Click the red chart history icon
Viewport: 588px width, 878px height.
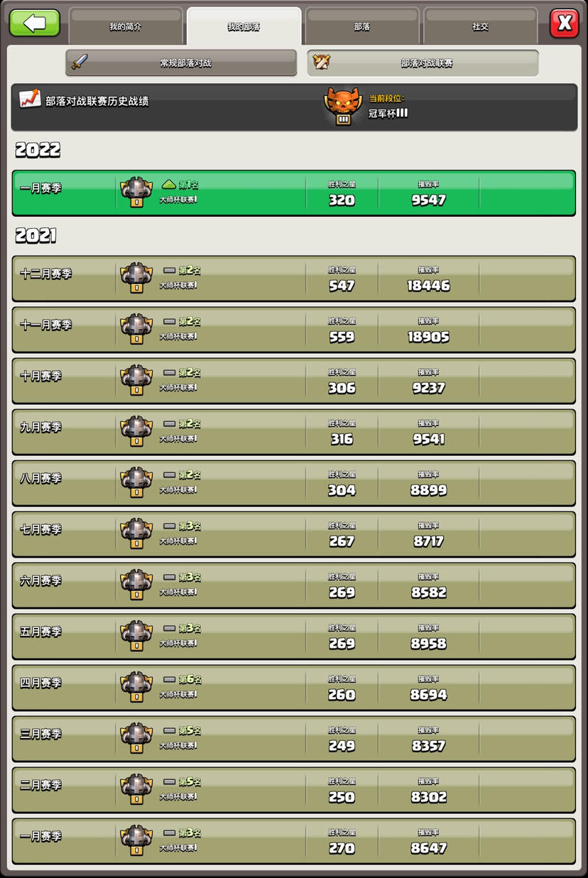coord(29,99)
